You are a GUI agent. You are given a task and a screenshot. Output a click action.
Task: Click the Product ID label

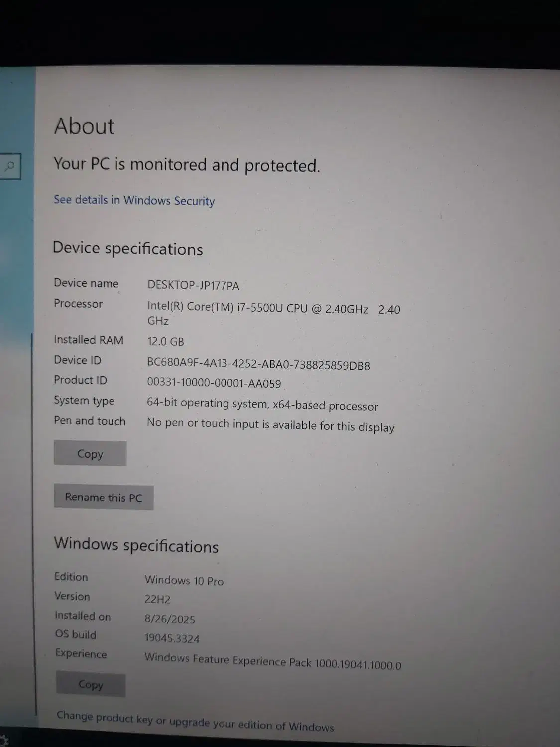81,380
